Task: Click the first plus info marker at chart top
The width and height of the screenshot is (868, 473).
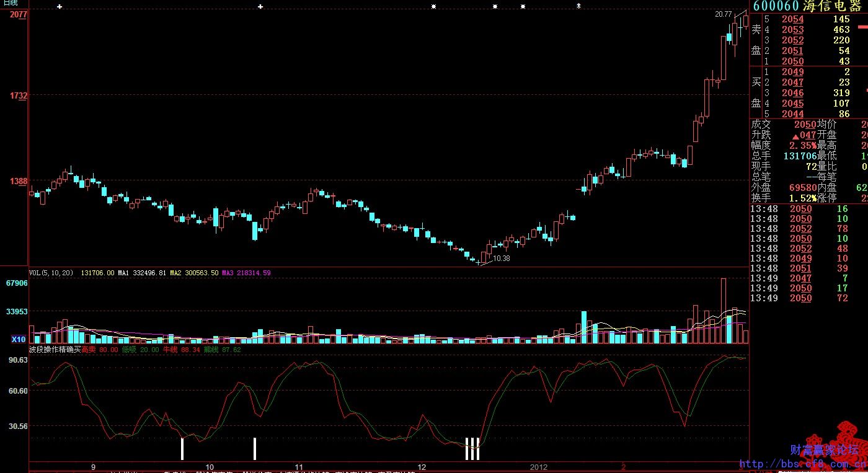Action: 60,7
